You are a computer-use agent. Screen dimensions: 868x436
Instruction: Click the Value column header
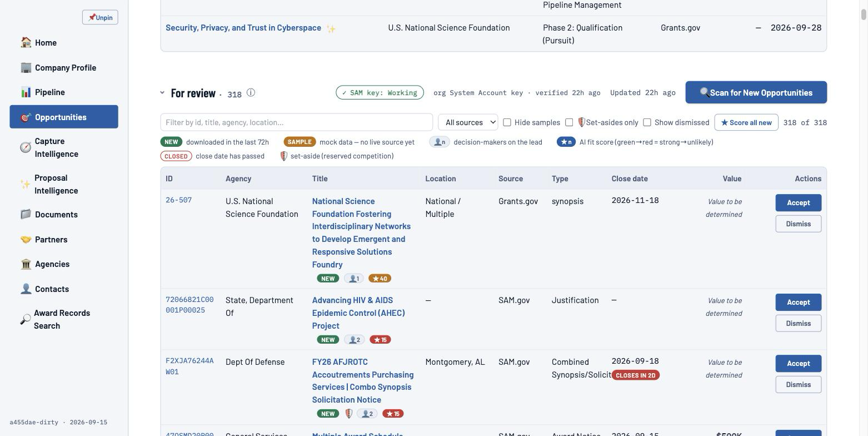point(732,179)
